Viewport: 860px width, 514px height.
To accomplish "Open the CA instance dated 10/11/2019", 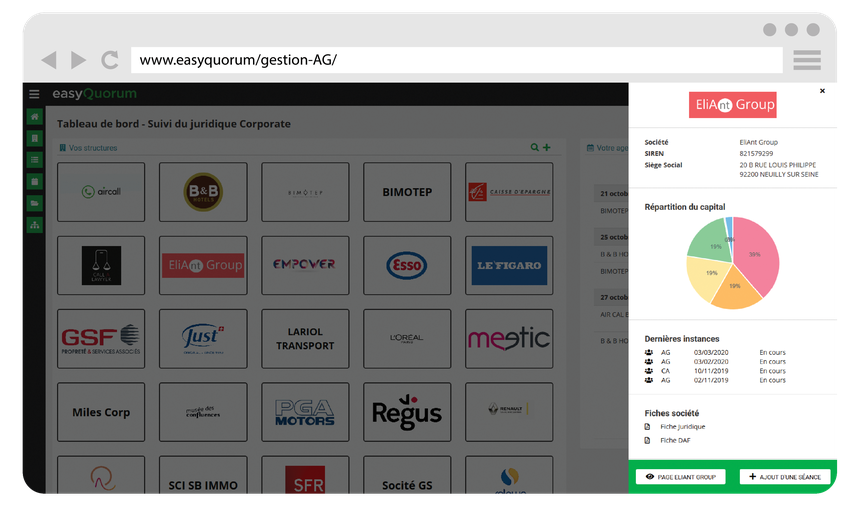I will coord(715,371).
